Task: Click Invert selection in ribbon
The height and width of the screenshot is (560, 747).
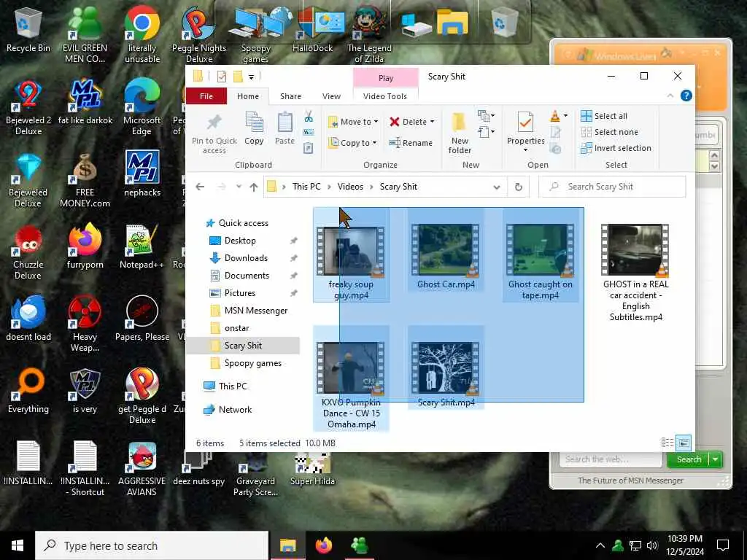Action: (x=616, y=148)
